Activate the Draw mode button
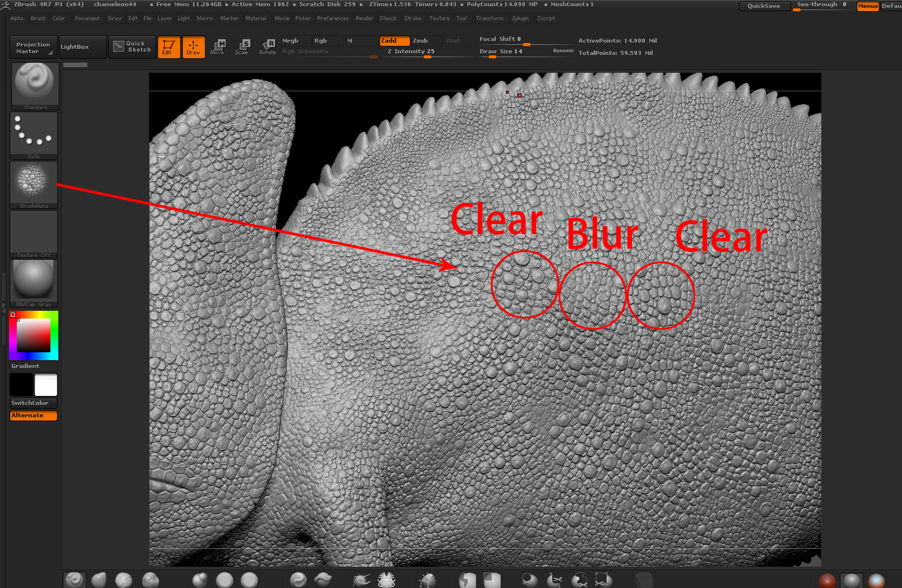The height and width of the screenshot is (588, 902). [193, 47]
